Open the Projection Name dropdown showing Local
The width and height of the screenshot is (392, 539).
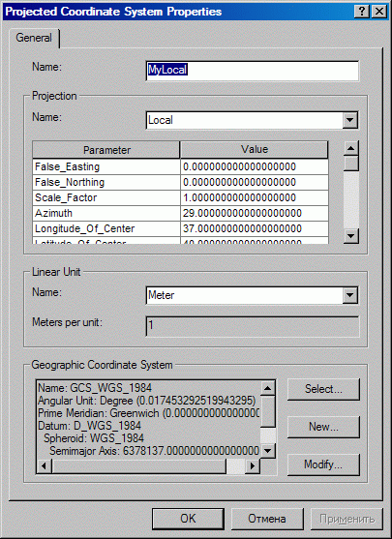(350, 120)
